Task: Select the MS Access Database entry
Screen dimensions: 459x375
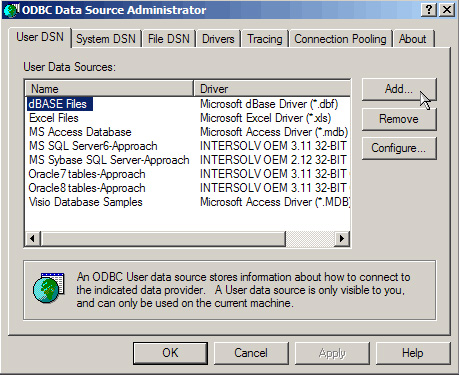Action: click(80, 132)
